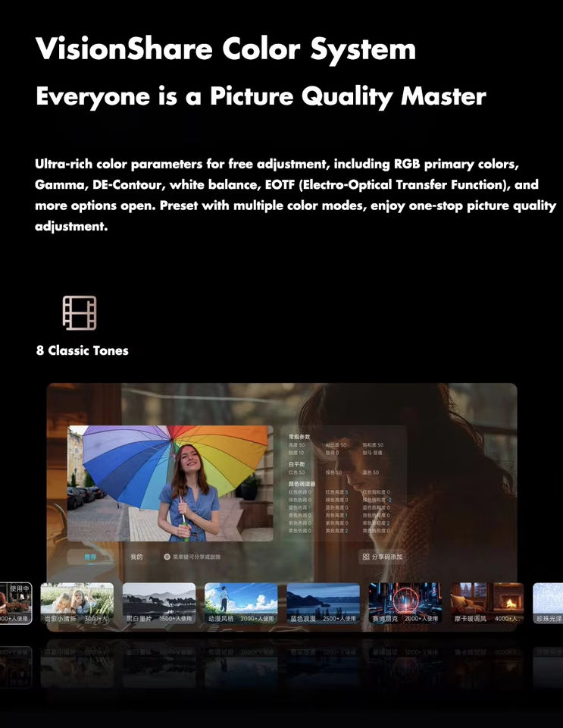Click the 白平衡 section header
Viewport: 563px width, 728px height.
[x=297, y=464]
